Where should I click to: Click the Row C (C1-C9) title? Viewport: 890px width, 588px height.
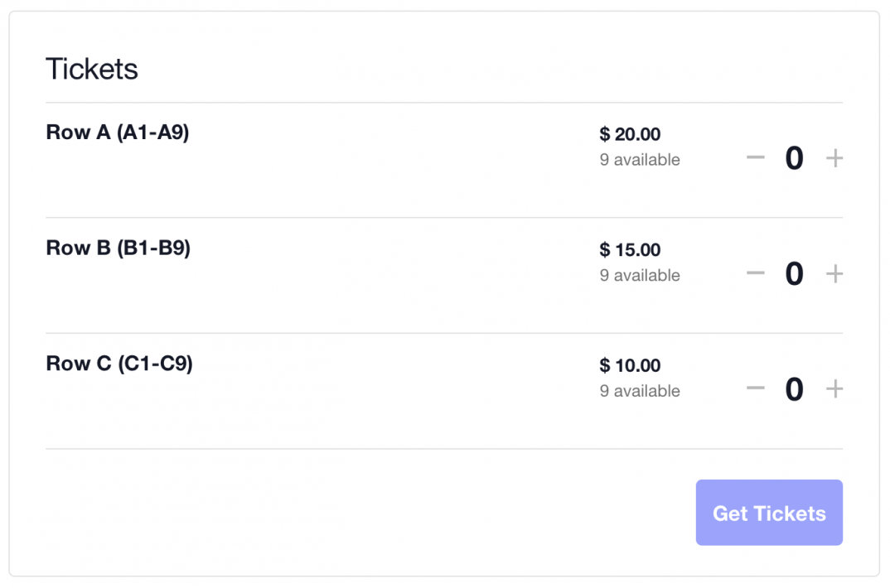[119, 364]
